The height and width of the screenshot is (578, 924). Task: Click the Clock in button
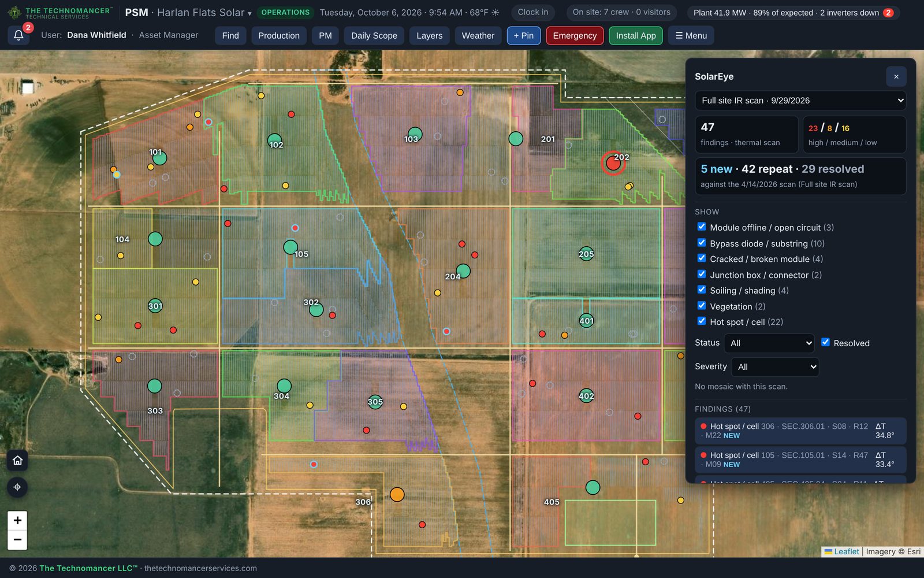pyautogui.click(x=533, y=12)
